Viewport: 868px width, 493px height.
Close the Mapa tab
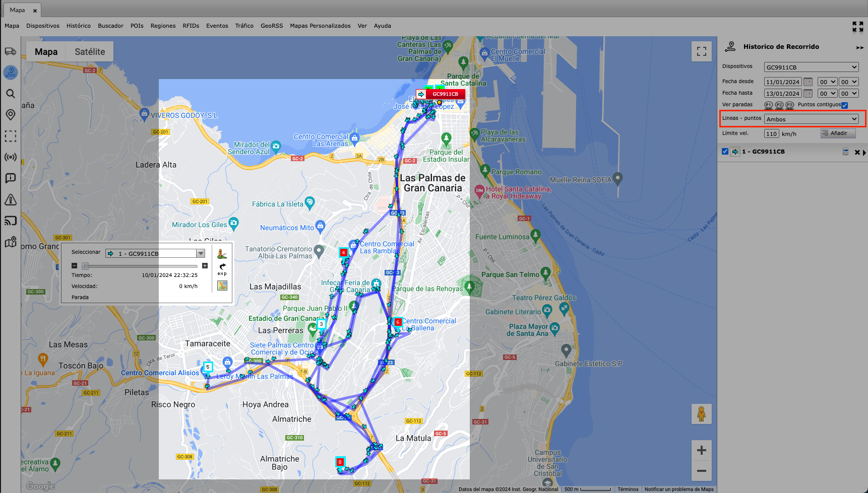(x=35, y=11)
